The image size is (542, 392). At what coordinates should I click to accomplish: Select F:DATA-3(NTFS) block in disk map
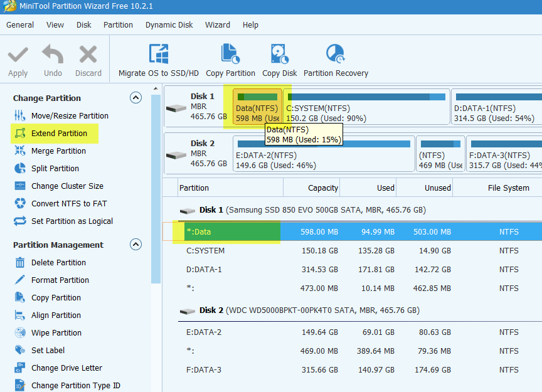click(504, 154)
